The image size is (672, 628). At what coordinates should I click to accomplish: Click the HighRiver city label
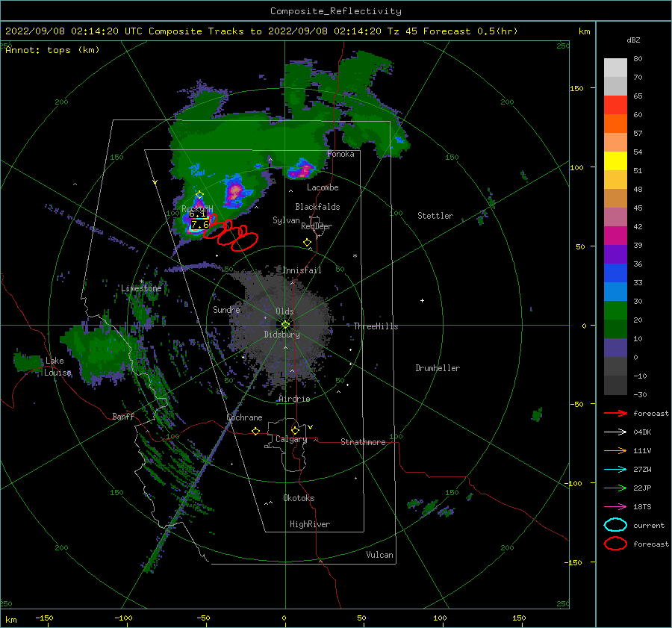coord(310,524)
